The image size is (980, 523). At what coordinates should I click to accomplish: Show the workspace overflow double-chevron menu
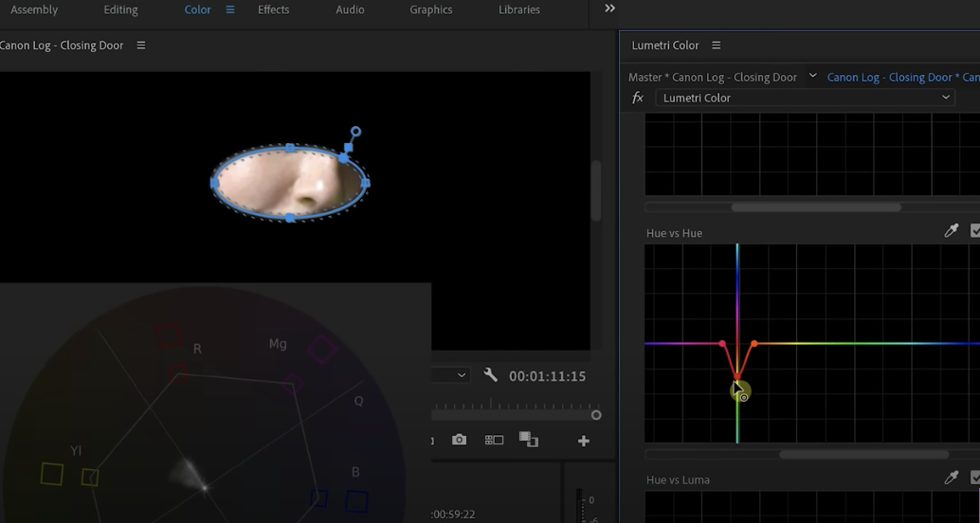click(x=609, y=9)
